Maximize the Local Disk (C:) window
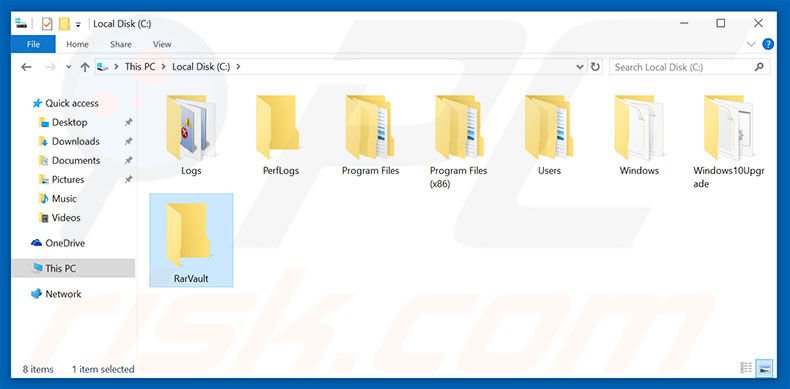Viewport: 790px width, 389px height. [721, 23]
